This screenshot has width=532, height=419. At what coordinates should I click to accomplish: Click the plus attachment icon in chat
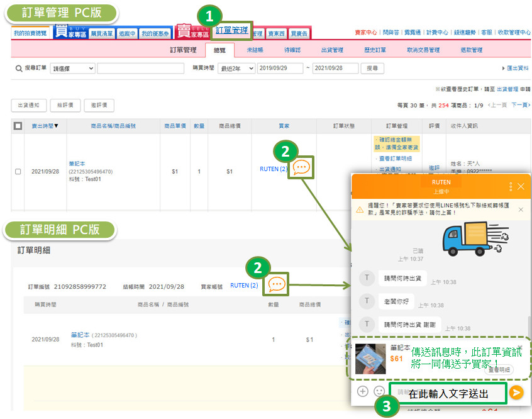click(363, 391)
